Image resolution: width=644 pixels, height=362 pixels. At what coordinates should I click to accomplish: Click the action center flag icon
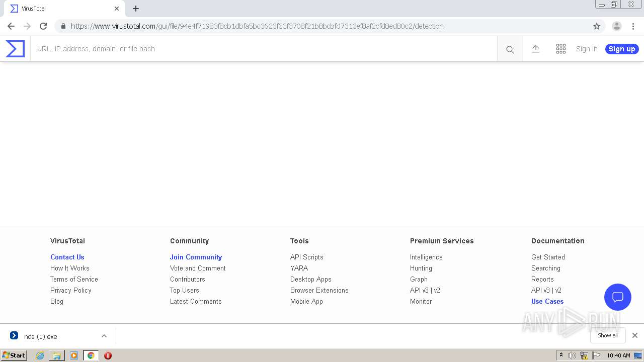tap(596, 355)
